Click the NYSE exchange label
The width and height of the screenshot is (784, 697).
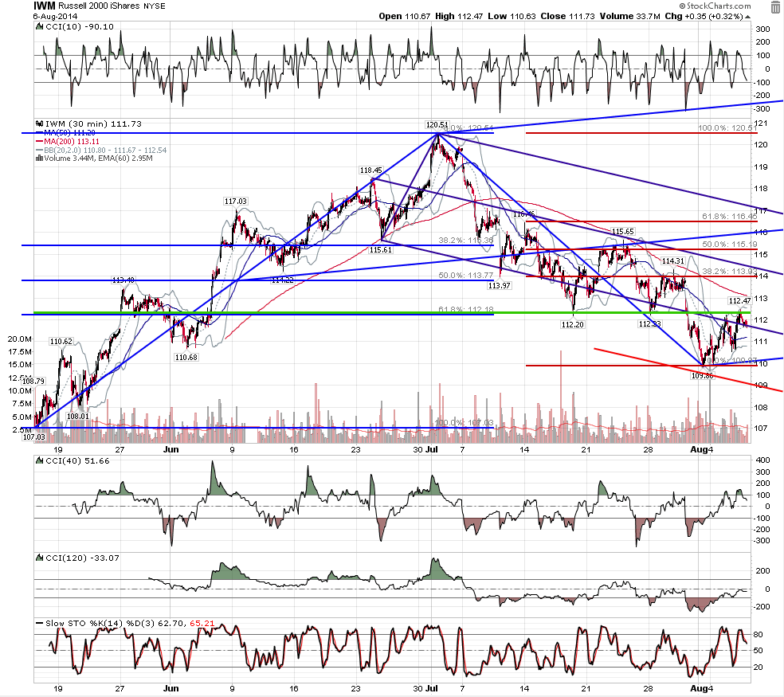154,6
